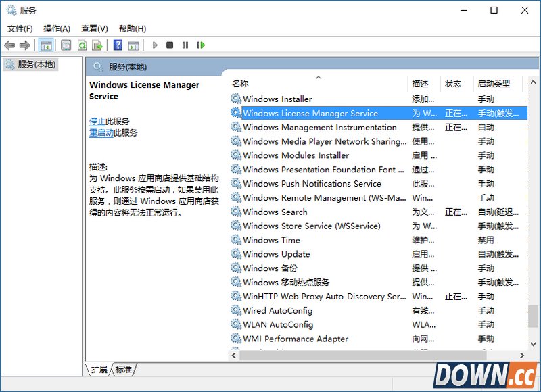Open the 查看 menu
This screenshot has height=392, width=541.
coord(94,28)
